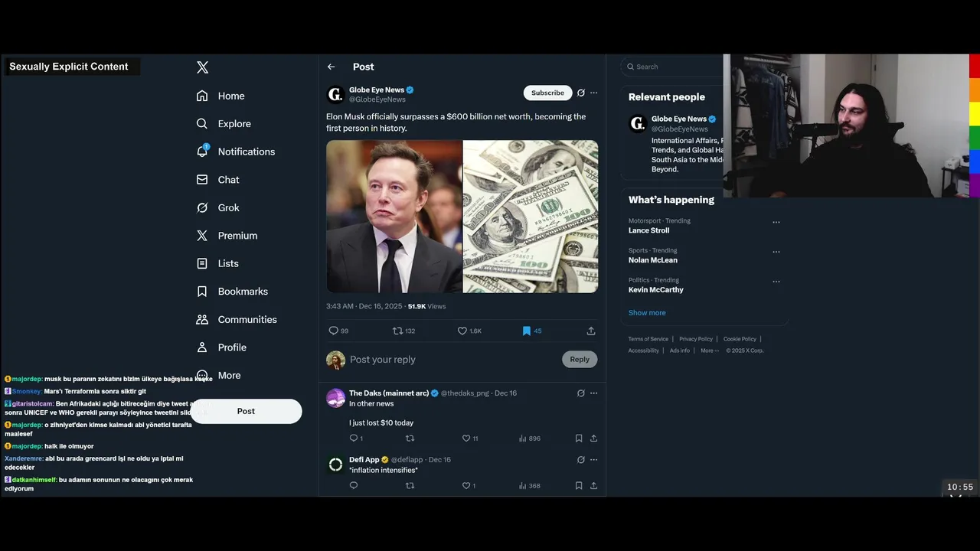Open three-dot menu on The Daks reply
Image resolution: width=980 pixels, height=551 pixels.
pyautogui.click(x=593, y=393)
